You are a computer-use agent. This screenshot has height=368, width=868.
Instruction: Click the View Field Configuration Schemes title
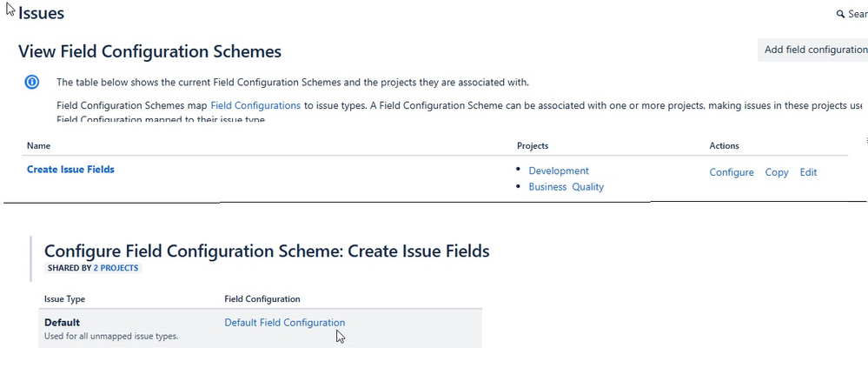(149, 51)
